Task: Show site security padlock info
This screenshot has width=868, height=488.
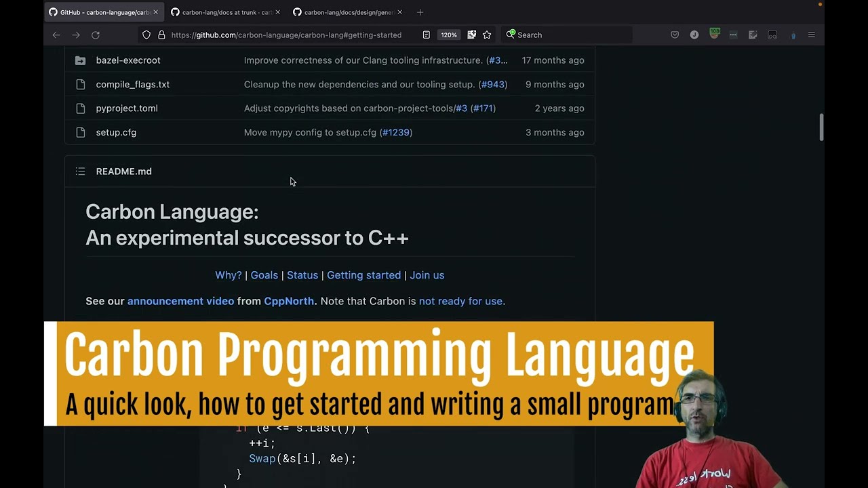Action: coord(161,35)
